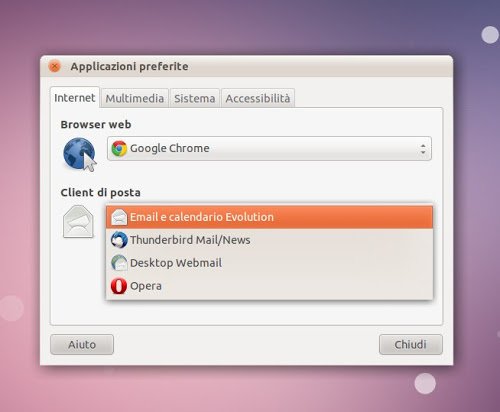Click the Applicazioni preferite title text
500x412 pixels.
click(129, 66)
